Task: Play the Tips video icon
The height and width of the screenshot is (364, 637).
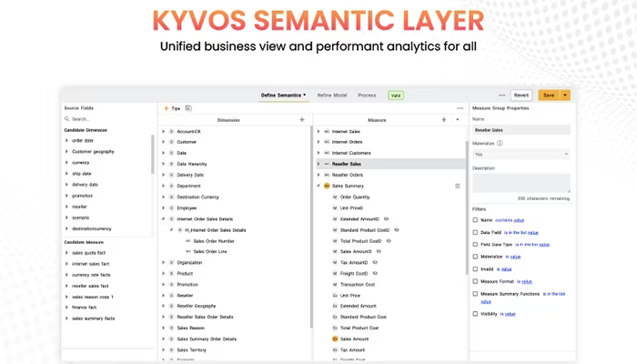Action: coord(188,108)
